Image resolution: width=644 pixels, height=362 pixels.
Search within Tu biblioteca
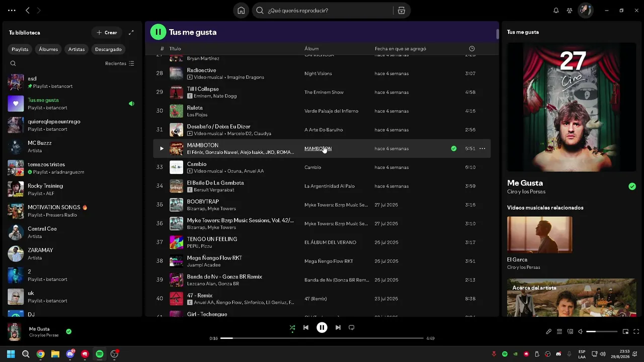[13, 63]
